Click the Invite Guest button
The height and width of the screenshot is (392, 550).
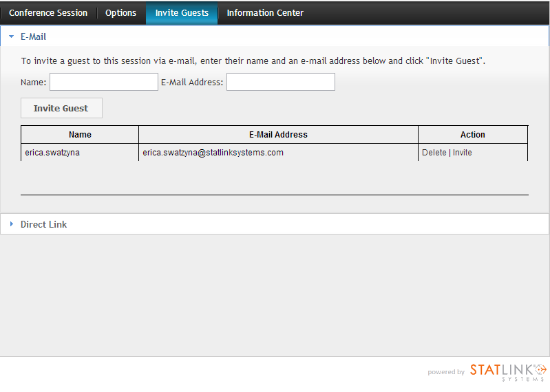coord(61,108)
